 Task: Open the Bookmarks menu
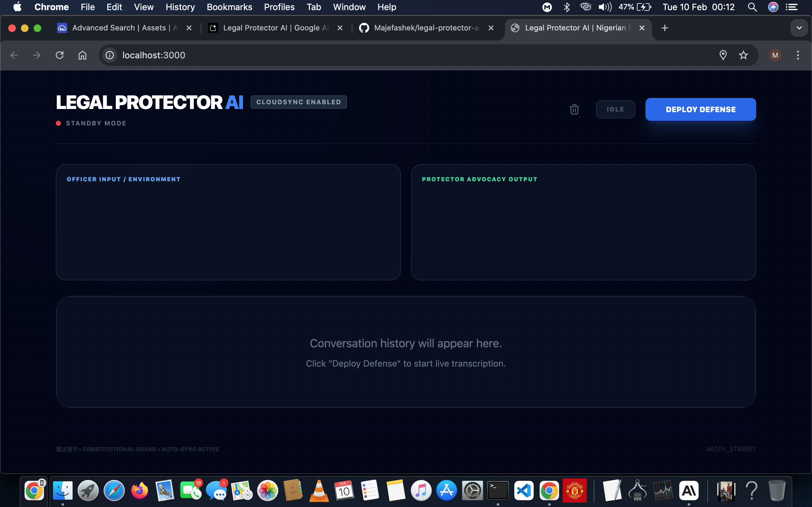click(229, 7)
